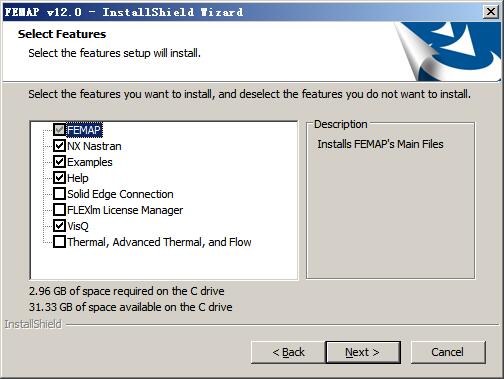Click the FEMAP v12.0 title bar text

point(124,12)
